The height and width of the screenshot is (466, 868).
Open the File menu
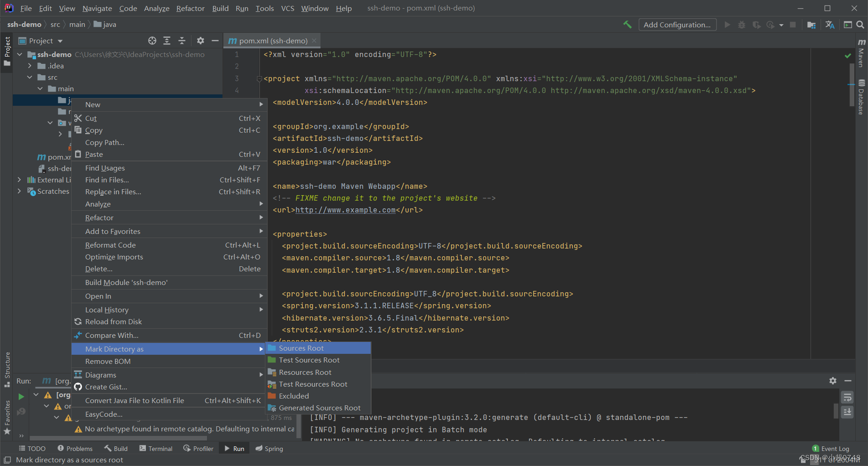click(26, 8)
